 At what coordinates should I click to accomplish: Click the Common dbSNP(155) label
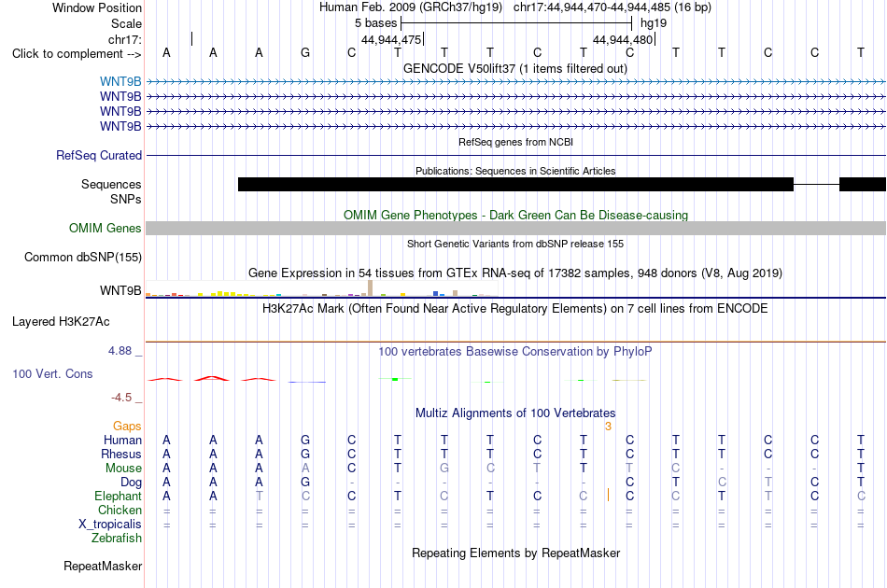click(x=82, y=258)
